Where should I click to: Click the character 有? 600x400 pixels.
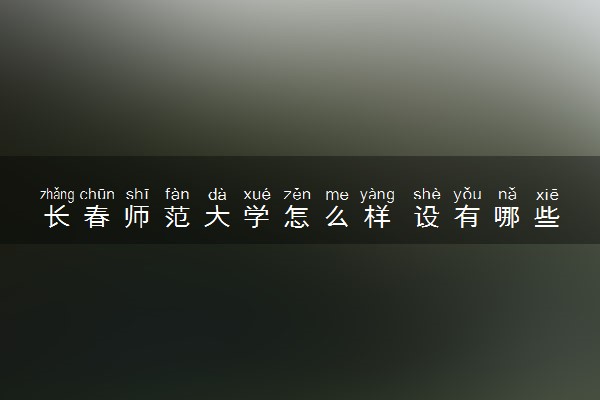coord(467,217)
